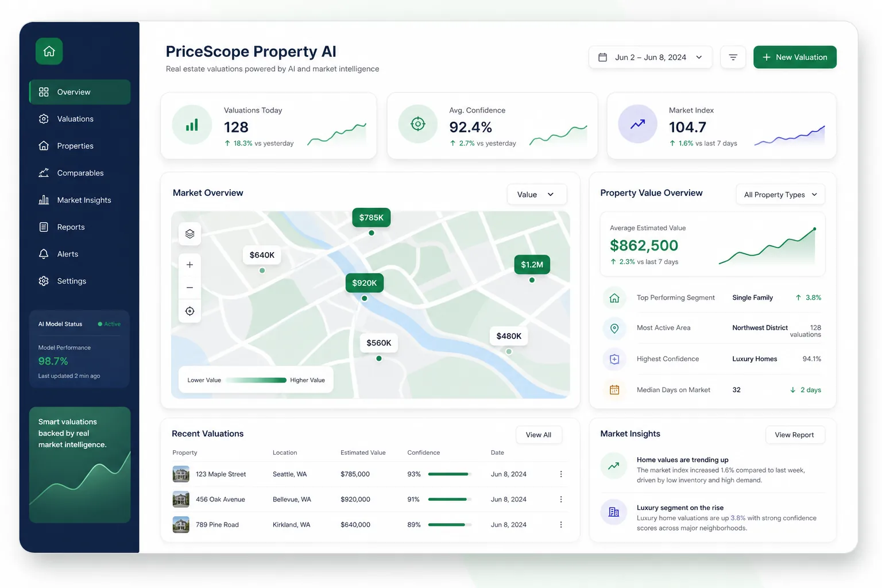Click the calendar icon in date picker
882x588 pixels.
(x=602, y=57)
